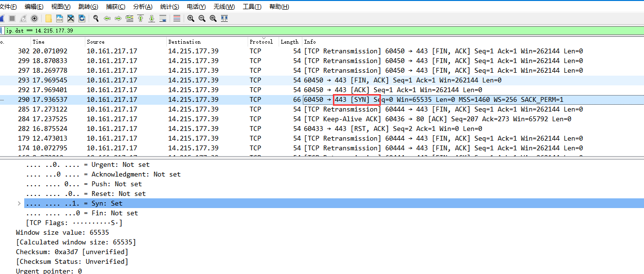Toggle packet colorization icon
Image resolution: width=644 pixels, height=274 pixels.
pos(177,18)
